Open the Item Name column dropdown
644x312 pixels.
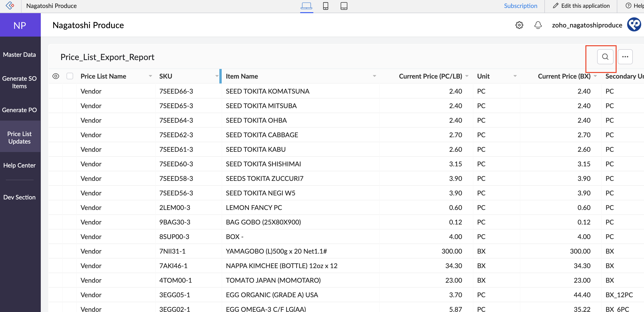(x=374, y=76)
